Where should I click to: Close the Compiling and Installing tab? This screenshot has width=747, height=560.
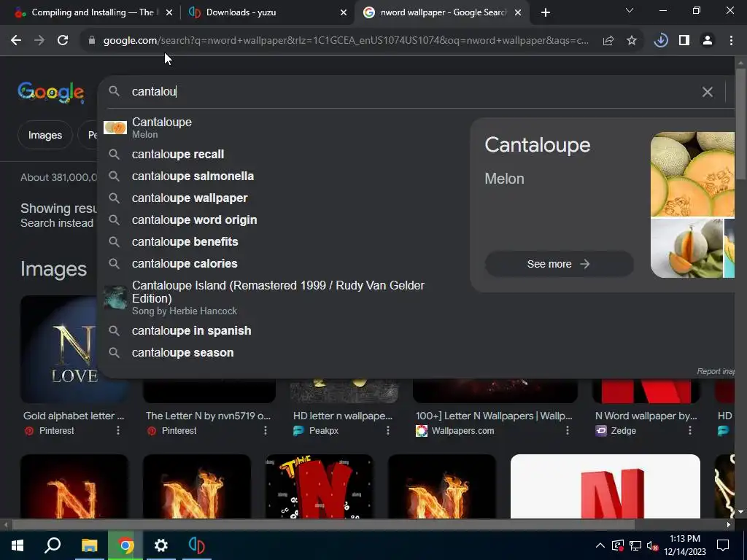(x=169, y=12)
